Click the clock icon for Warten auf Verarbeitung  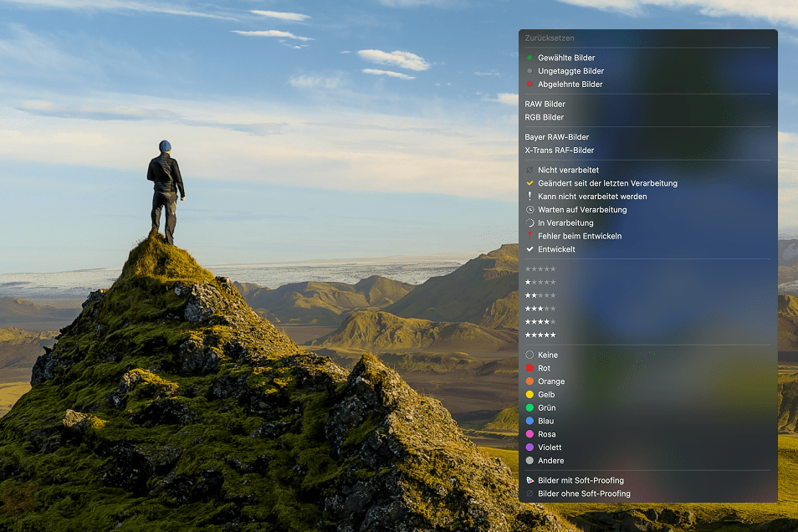529,210
